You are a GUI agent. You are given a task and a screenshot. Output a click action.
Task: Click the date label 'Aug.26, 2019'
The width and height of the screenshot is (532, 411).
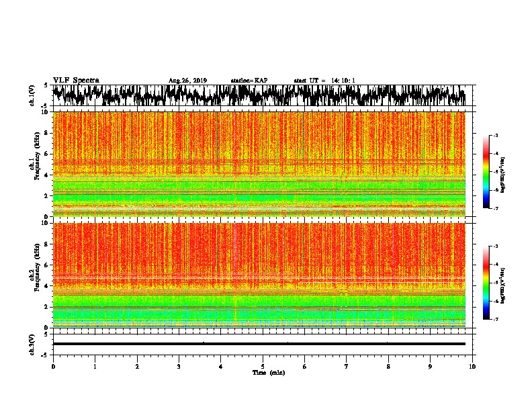[187, 81]
